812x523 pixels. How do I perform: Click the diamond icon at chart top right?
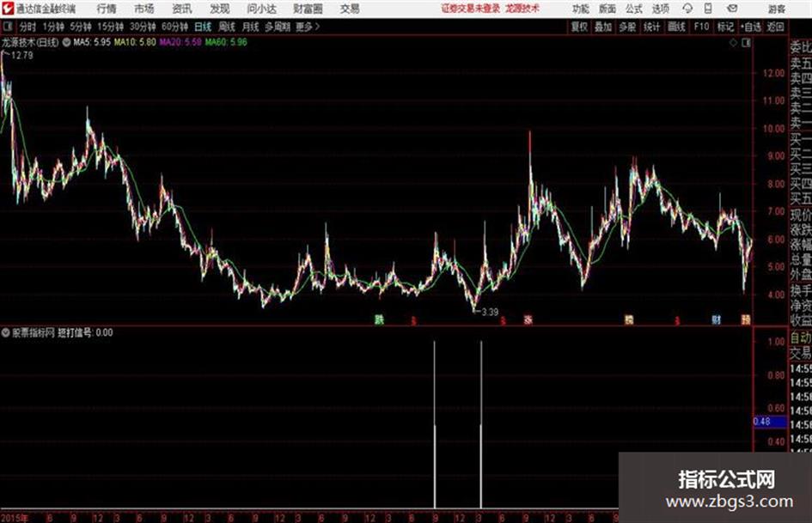pyautogui.click(x=733, y=43)
